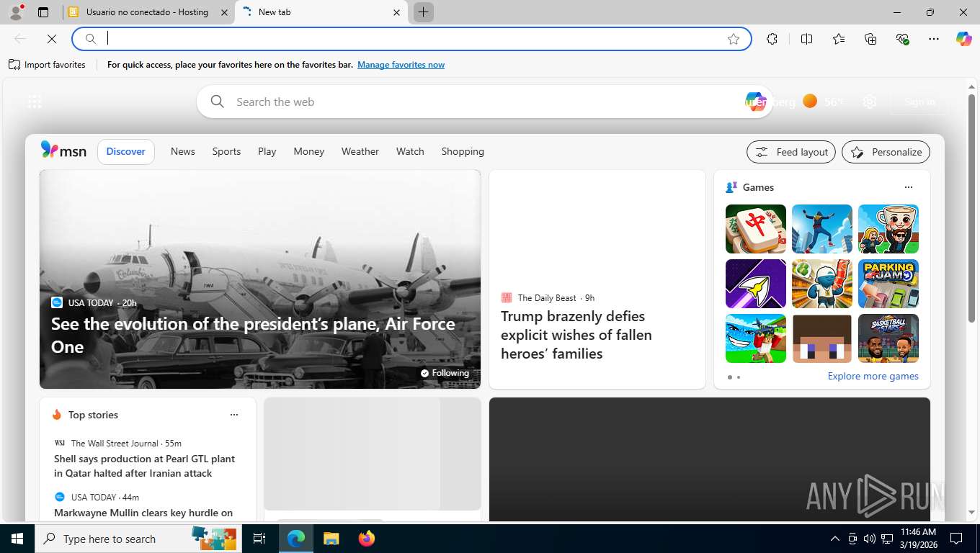Launch the supermarket character game tile
Screen dimensions: 980x553
pos(822,284)
